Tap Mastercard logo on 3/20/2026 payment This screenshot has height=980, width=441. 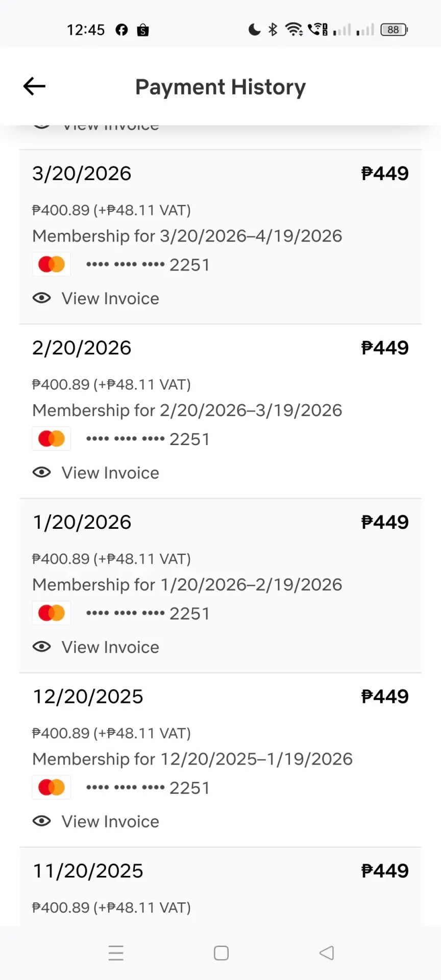52,264
